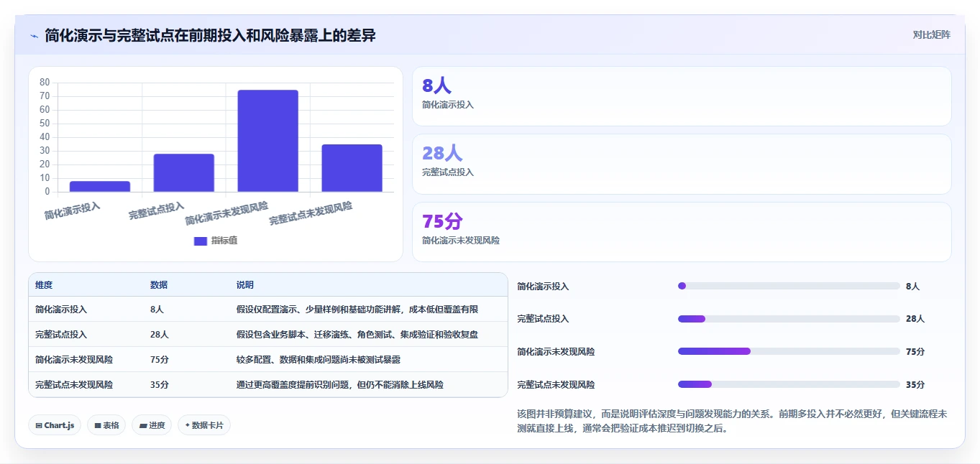The image size is (980, 464).
Task: Click the 进度 tag chip
Action: [152, 425]
